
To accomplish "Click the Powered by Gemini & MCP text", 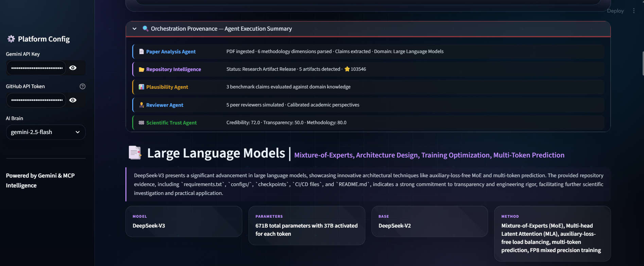I will (40, 181).
